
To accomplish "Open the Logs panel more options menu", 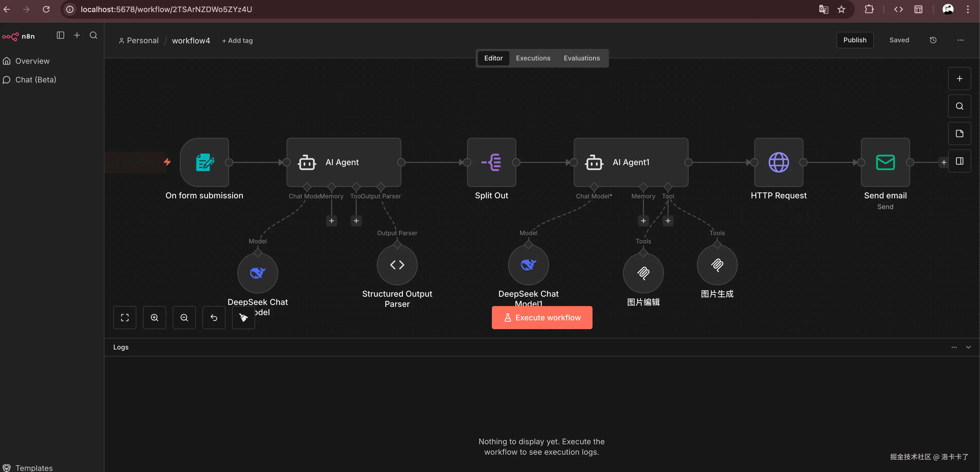I will pos(954,347).
